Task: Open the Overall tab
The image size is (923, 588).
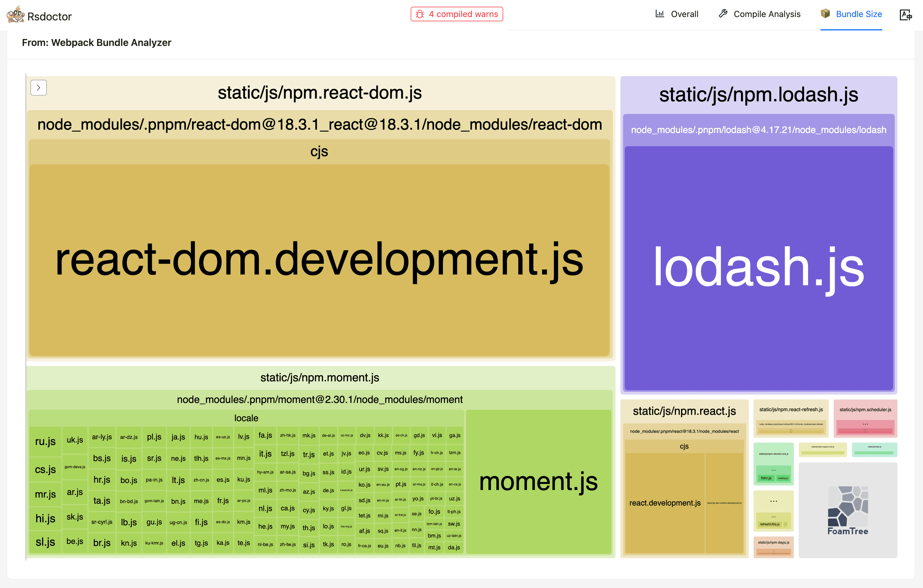Action: [x=684, y=14]
